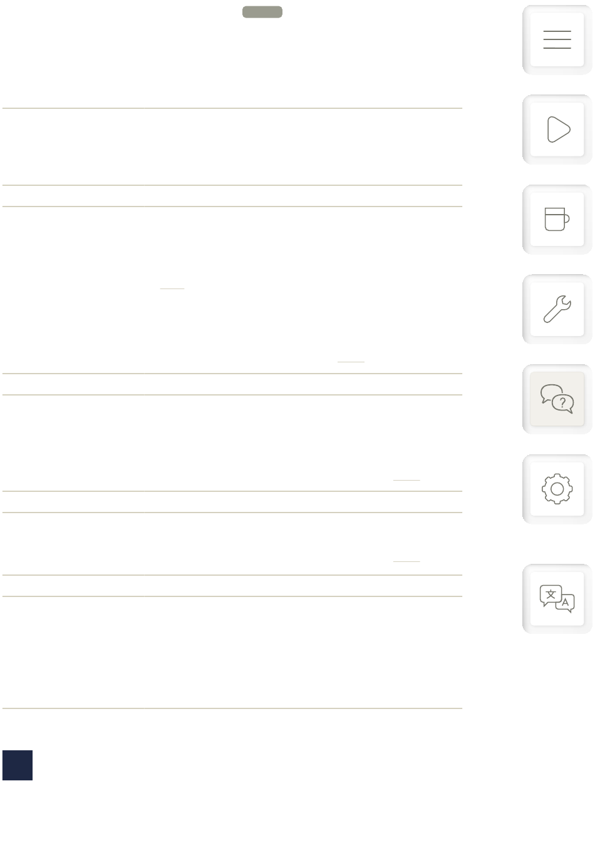The height and width of the screenshot is (868, 595).
Task: Select the wrench maintenance icon
Action: (x=557, y=309)
